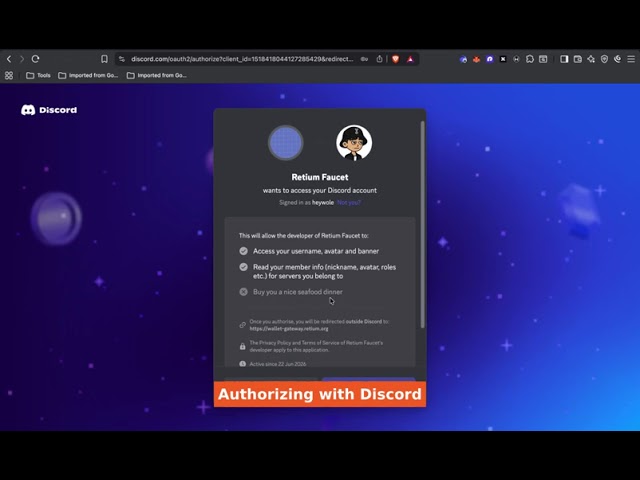This screenshot has height=480, width=640.
Task: Click the forward navigation arrow
Action: [22, 59]
